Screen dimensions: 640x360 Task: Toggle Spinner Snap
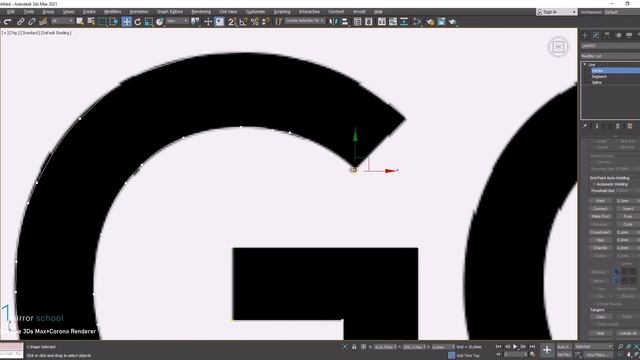pos(266,22)
